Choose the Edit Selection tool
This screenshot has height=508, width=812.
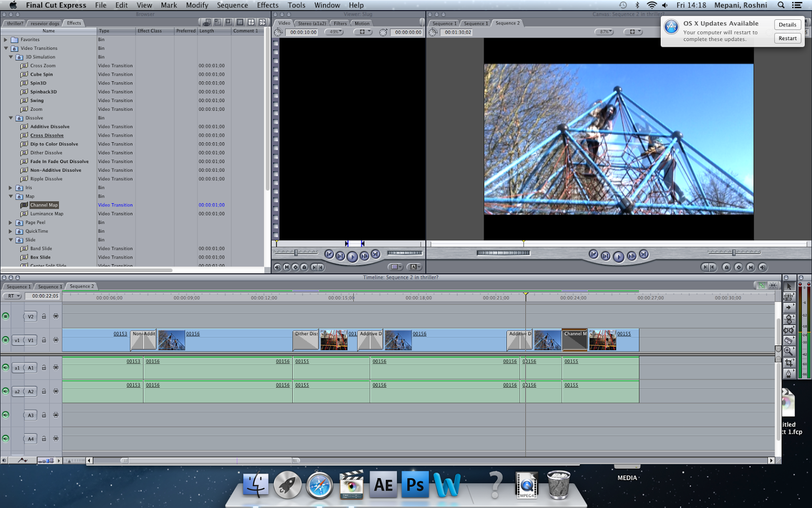coord(789,297)
